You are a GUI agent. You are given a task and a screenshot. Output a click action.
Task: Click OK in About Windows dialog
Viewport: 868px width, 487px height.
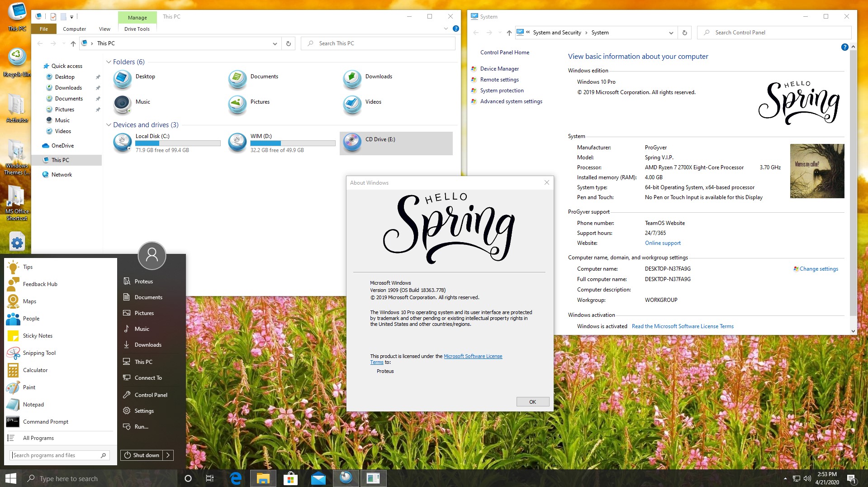[533, 402]
